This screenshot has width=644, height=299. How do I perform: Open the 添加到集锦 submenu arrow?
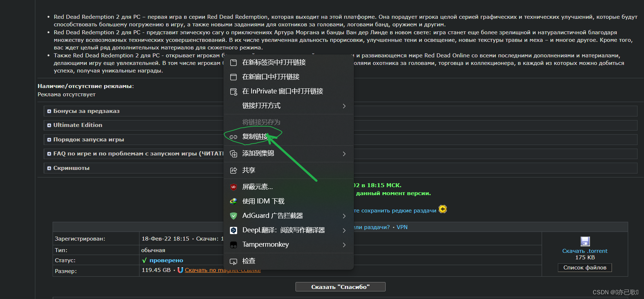[x=344, y=154]
